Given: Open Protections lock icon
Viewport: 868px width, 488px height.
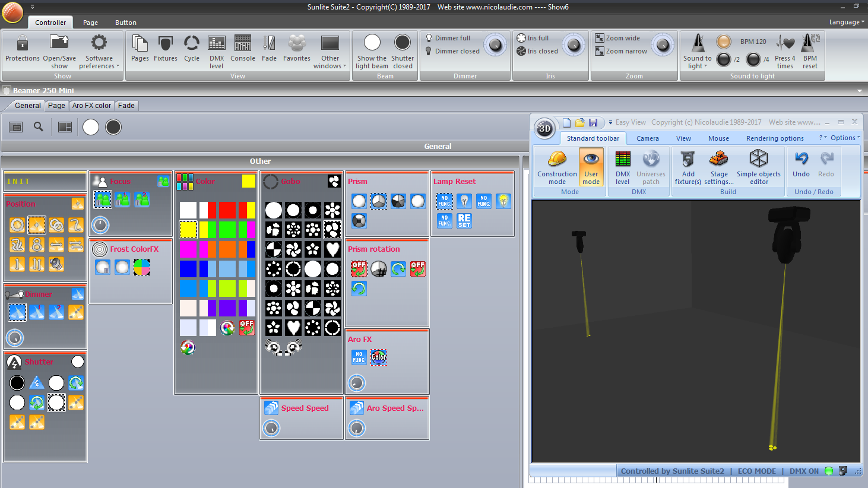Looking at the screenshot, I should pos(23,43).
